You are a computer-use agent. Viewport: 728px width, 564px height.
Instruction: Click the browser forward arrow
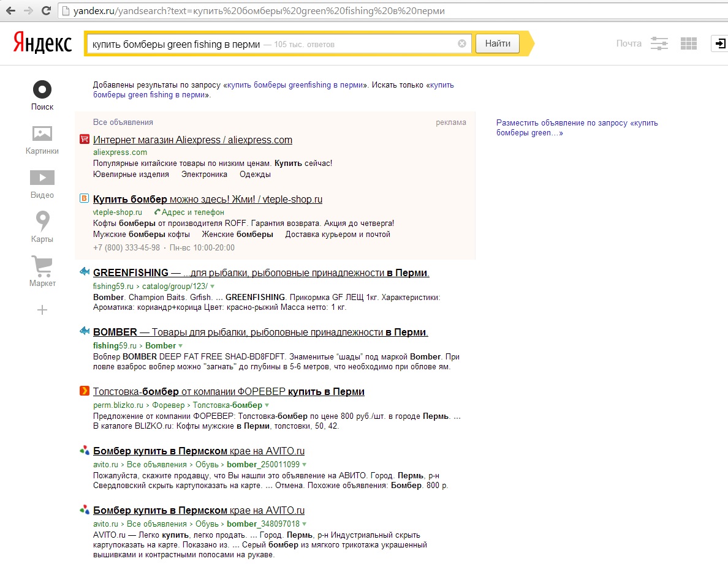coord(28,10)
